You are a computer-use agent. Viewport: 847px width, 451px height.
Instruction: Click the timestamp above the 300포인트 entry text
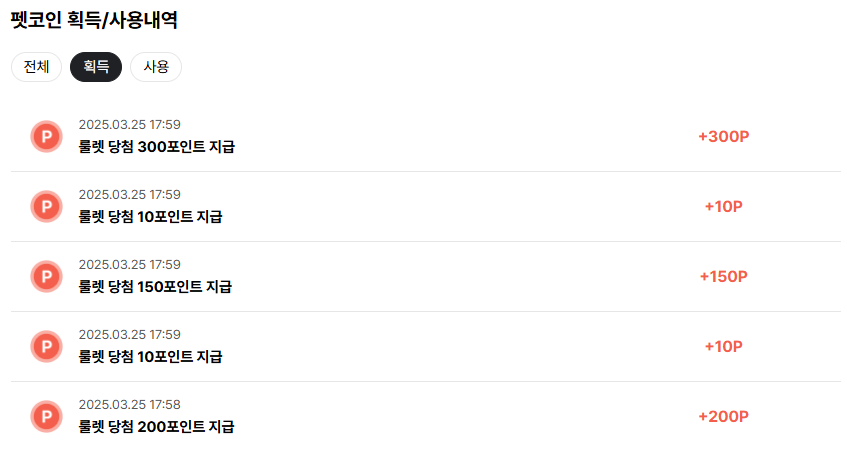129,124
